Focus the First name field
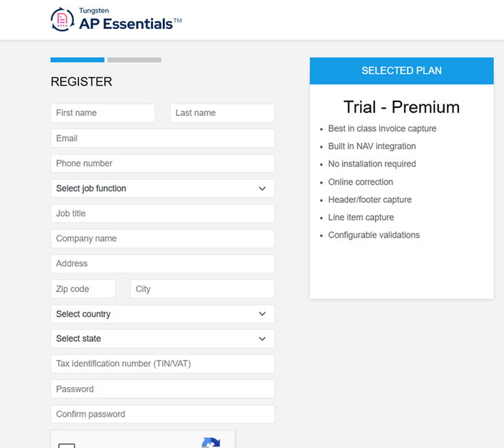504x448 pixels. click(x=103, y=113)
